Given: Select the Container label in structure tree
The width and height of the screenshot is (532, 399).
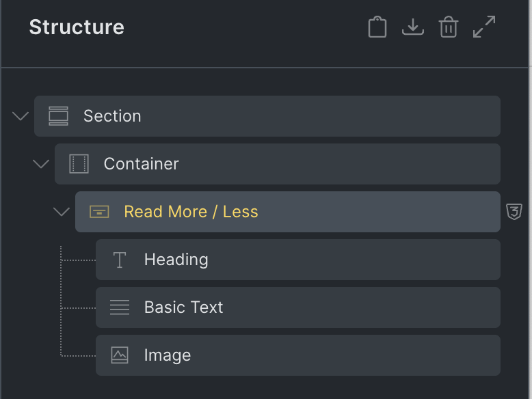Looking at the screenshot, I should pos(141,164).
